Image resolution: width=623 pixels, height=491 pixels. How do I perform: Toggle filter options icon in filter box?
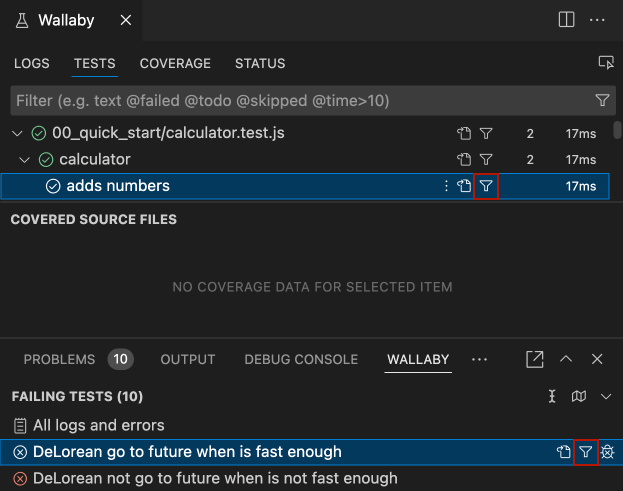coord(602,100)
